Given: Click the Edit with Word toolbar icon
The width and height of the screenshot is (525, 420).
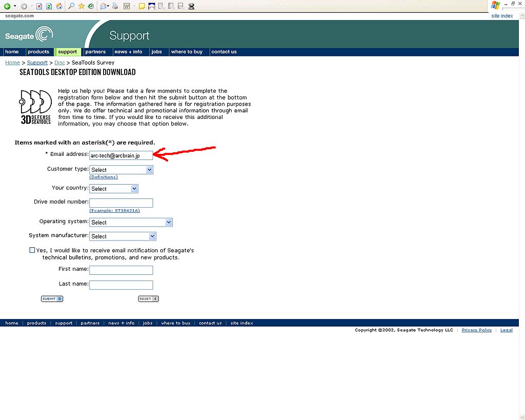Looking at the screenshot, I should click(127, 6).
